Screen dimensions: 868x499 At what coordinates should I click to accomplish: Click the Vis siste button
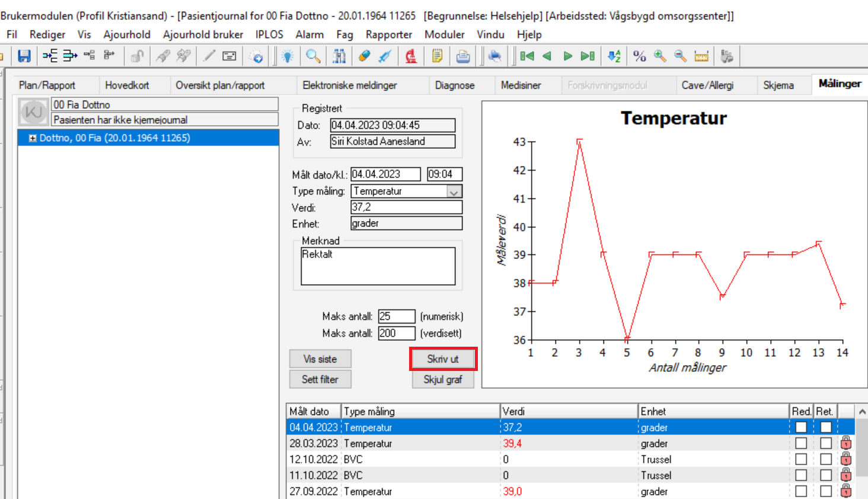coord(320,359)
